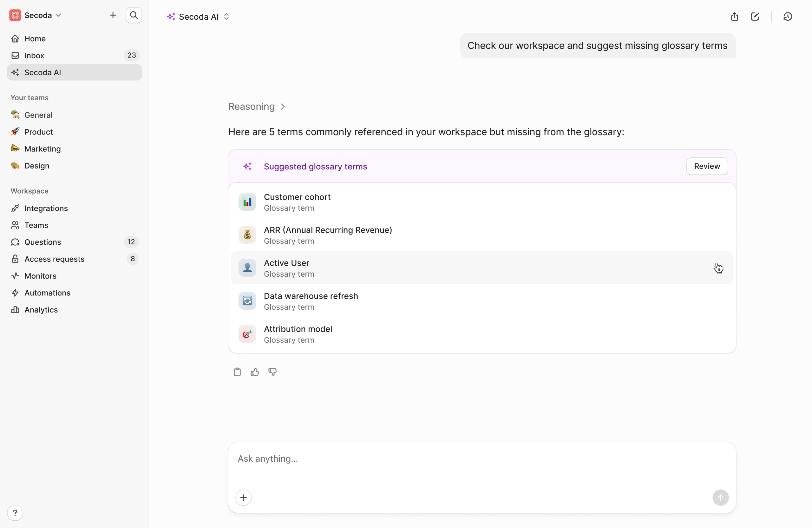This screenshot has width=812, height=528.
Task: Click the user message bubble about glossary terms
Action: pos(597,46)
